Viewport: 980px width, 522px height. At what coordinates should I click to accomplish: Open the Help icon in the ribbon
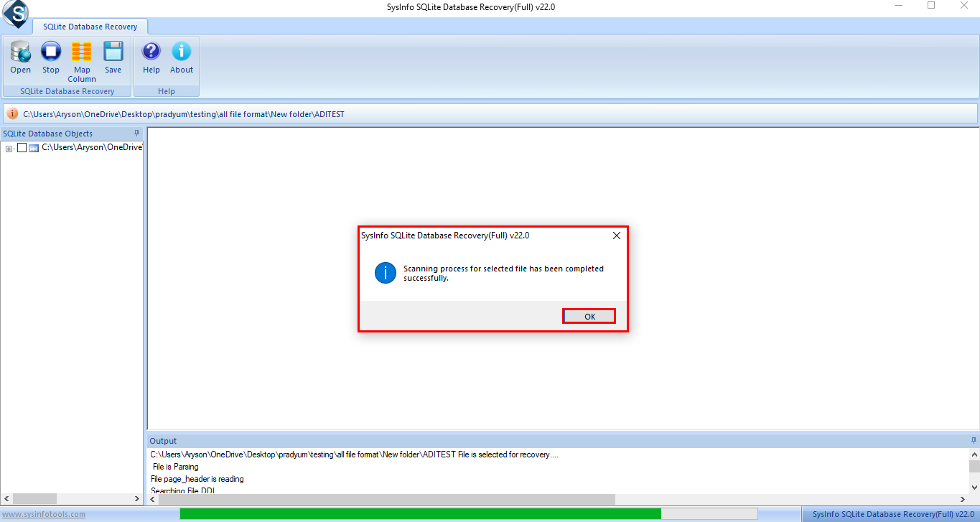pyautogui.click(x=151, y=52)
